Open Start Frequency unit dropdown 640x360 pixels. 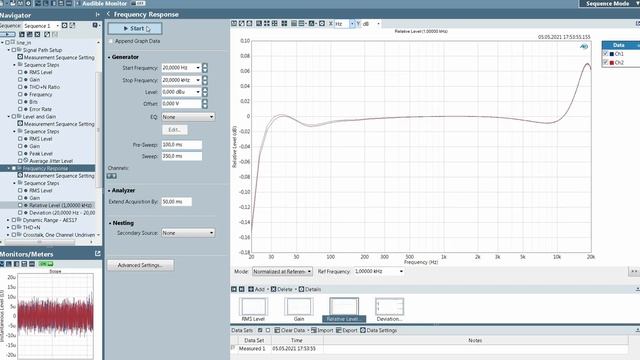point(198,68)
